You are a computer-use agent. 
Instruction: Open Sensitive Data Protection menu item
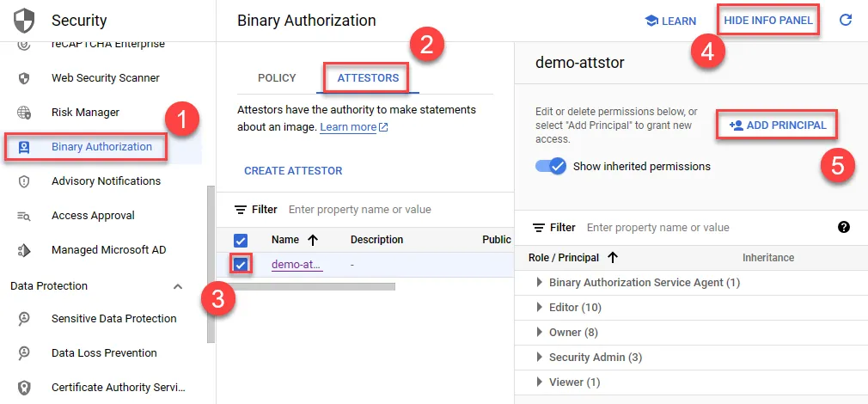(x=114, y=318)
